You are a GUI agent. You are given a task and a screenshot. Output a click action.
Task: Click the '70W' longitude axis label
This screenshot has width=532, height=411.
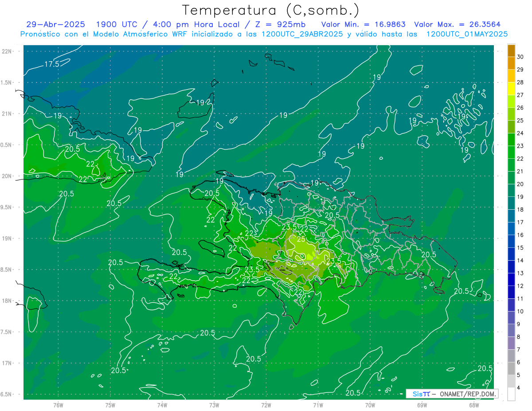click(370, 405)
